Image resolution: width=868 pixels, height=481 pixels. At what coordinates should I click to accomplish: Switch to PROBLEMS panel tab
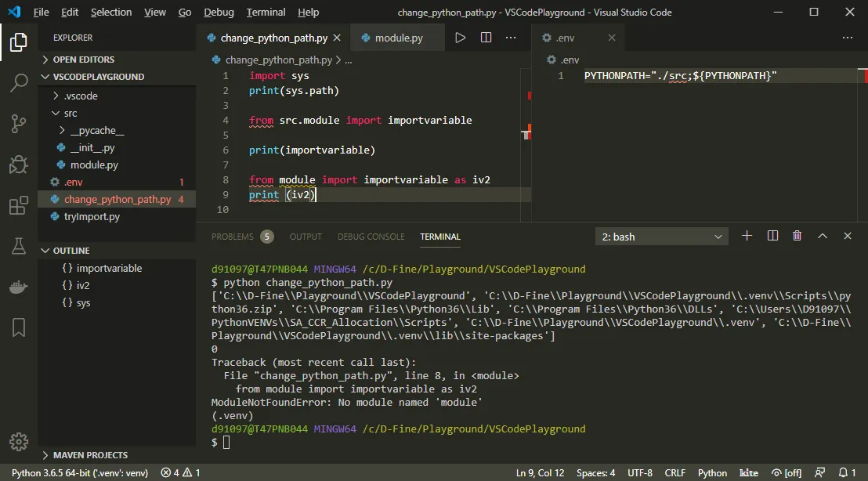[242, 237]
